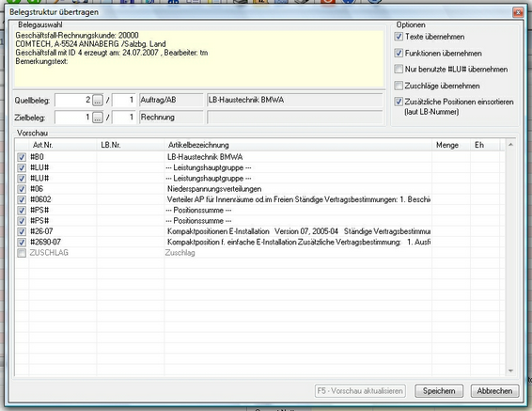The image size is (532, 411).
Task: Disable Zusätzliche Positionen einsortieren checkbox
Action: [x=399, y=102]
